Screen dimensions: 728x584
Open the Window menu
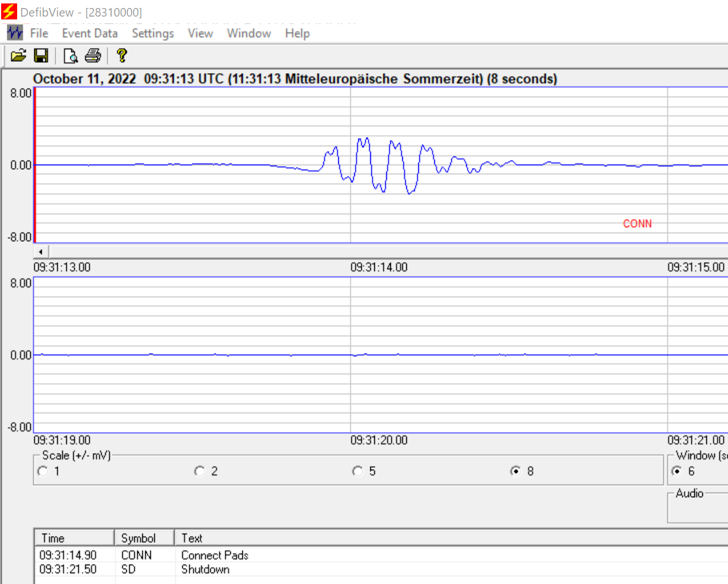point(249,33)
